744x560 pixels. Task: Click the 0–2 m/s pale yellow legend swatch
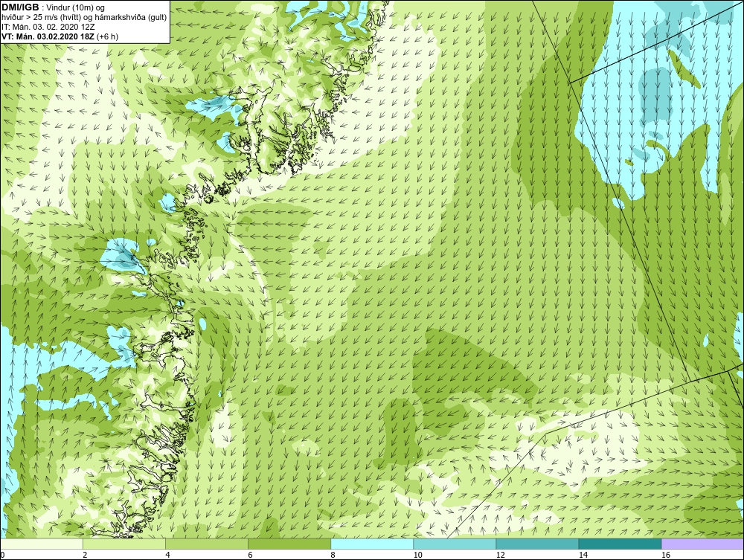tap(42, 544)
